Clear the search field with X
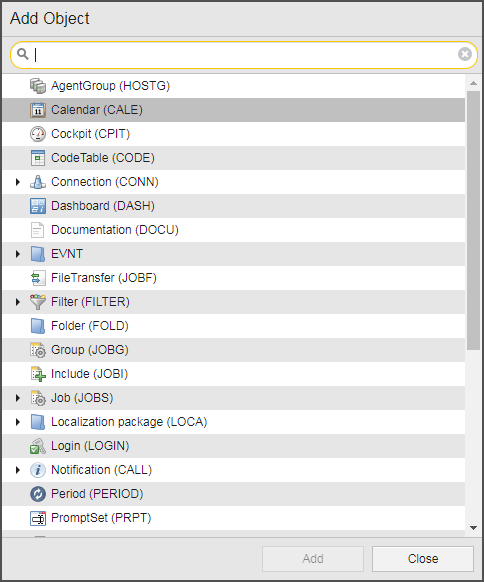The height and width of the screenshot is (582, 484). tap(464, 54)
